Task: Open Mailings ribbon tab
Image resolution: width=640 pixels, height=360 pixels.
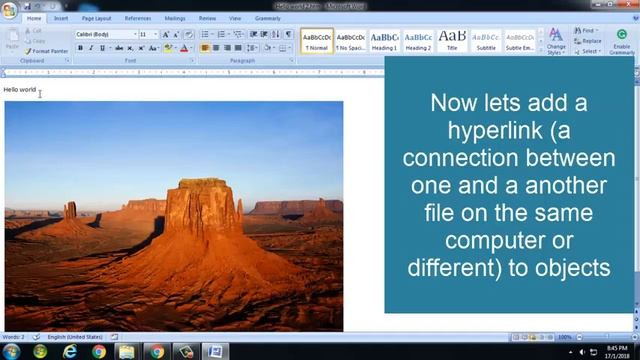Action: (x=175, y=18)
